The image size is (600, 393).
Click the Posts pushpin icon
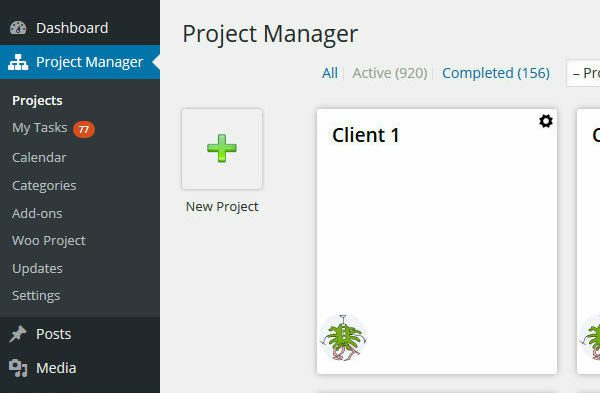18,334
